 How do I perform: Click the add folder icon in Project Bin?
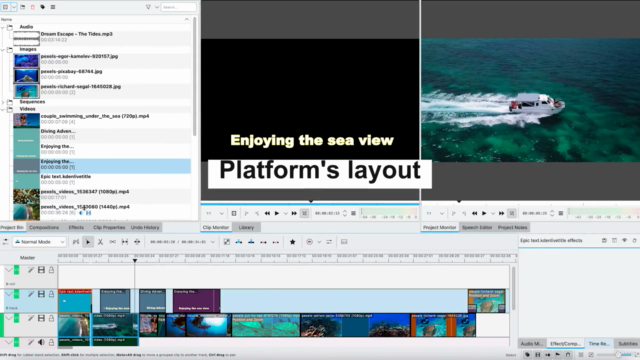click(22, 7)
